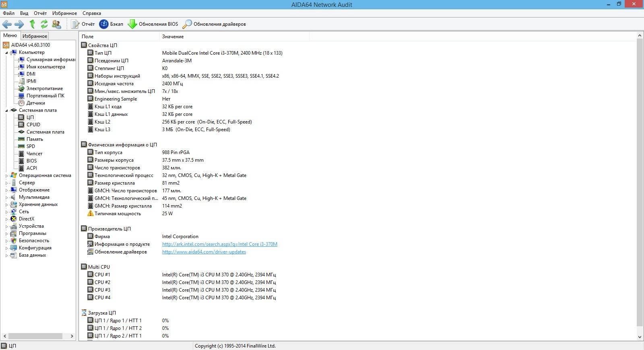This screenshot has height=350, width=644.
Task: Expand the DirectX tree node
Action: (x=6, y=219)
